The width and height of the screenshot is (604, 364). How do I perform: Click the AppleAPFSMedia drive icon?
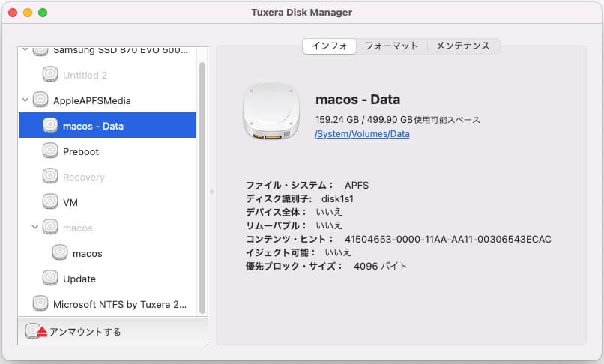[40, 100]
